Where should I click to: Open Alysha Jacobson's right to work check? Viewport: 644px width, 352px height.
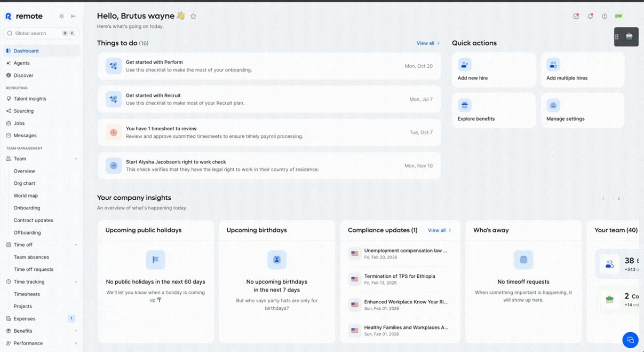[x=269, y=166]
